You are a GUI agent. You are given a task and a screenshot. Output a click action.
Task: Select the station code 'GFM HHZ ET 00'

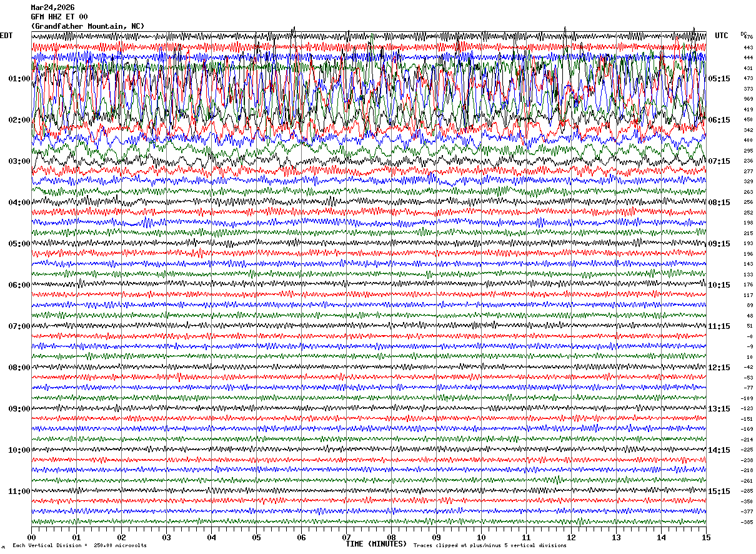click(59, 17)
